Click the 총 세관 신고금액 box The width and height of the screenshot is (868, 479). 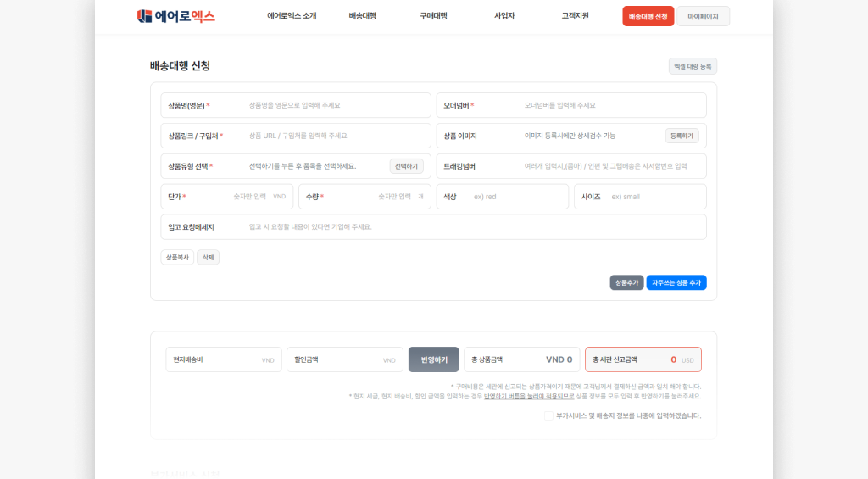coord(643,360)
